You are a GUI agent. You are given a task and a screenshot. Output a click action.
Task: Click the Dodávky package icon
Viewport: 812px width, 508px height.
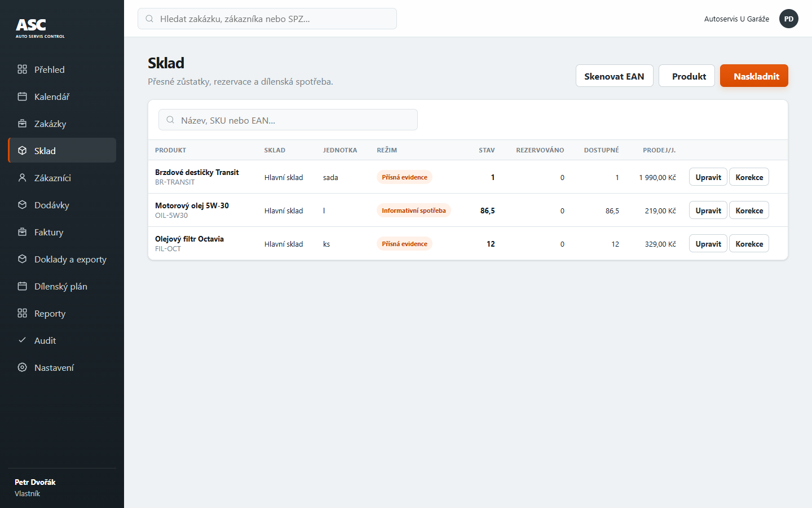point(22,205)
